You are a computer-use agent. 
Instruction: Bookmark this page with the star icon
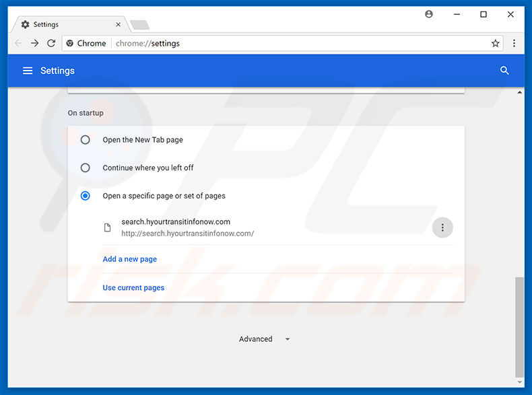496,43
